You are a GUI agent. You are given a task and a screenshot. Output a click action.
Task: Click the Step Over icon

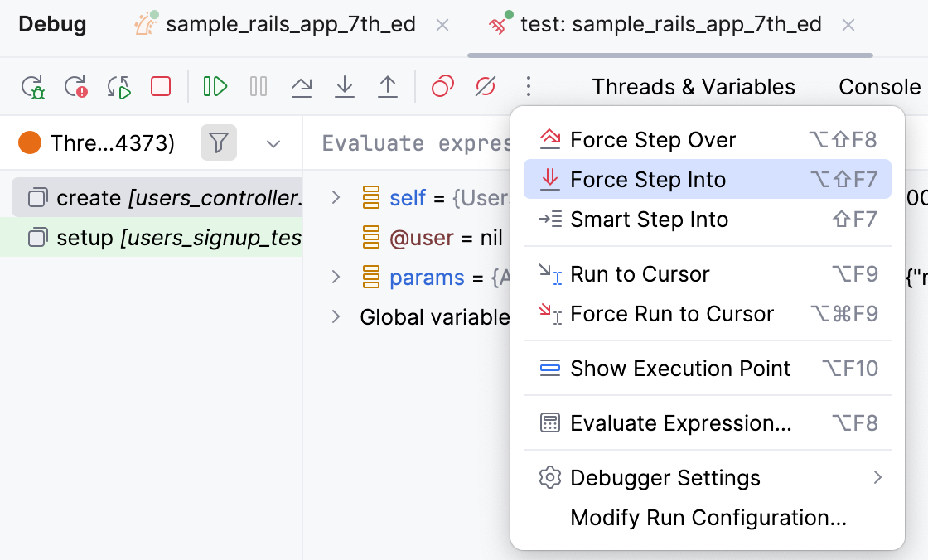click(x=302, y=85)
